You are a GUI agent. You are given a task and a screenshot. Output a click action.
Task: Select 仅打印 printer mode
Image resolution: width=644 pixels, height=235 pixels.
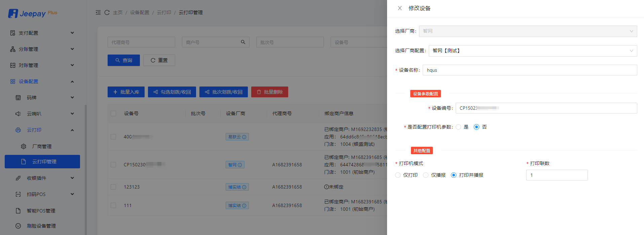(x=398, y=175)
